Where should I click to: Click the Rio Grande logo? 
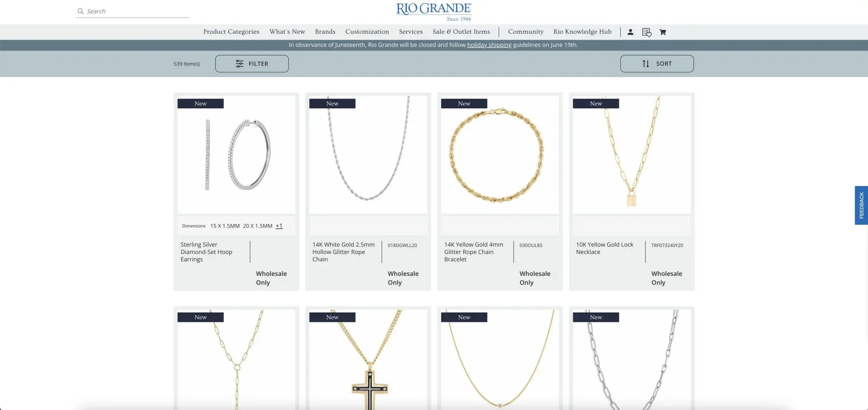click(x=434, y=12)
